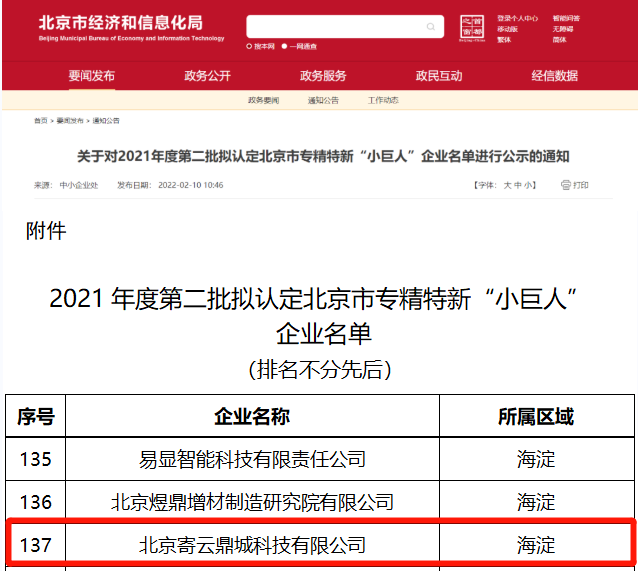Image resolution: width=638 pixels, height=571 pixels.
Task: Select the 一网通查 radio button
Action: coord(285,47)
